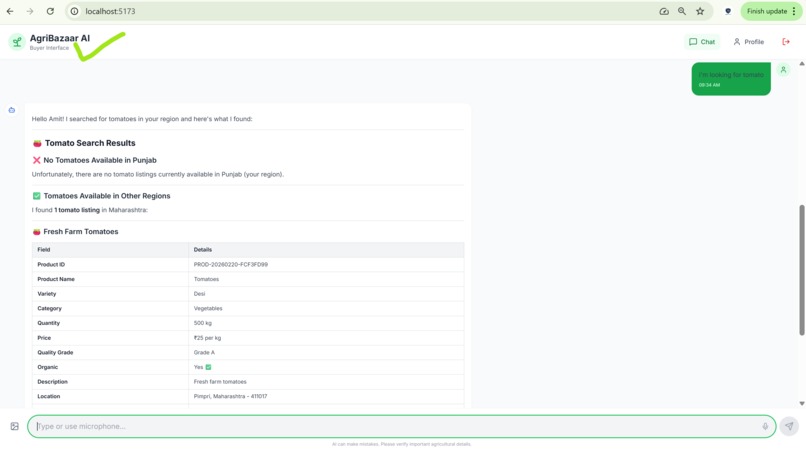Click the chat vertical scrollbar thumb
The height and width of the screenshot is (453, 806).
coord(801,270)
